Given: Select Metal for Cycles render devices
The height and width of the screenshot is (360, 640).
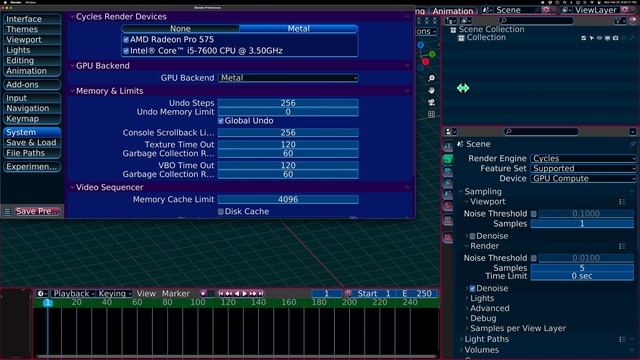Looking at the screenshot, I should [298, 29].
